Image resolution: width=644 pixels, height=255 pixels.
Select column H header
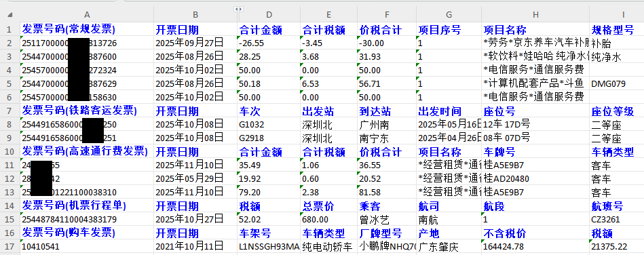pos(535,15)
